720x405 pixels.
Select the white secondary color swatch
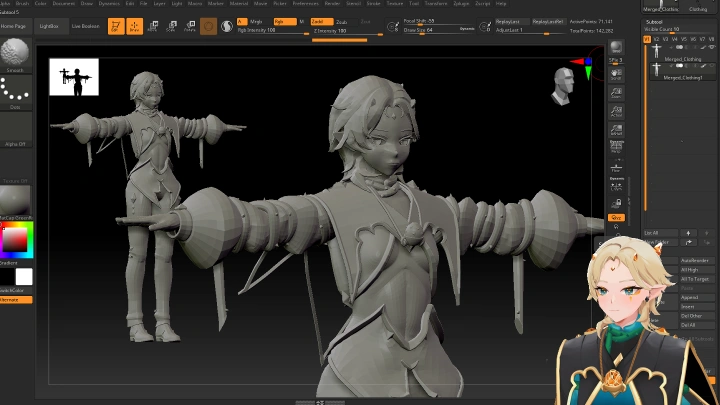[x=24, y=277]
